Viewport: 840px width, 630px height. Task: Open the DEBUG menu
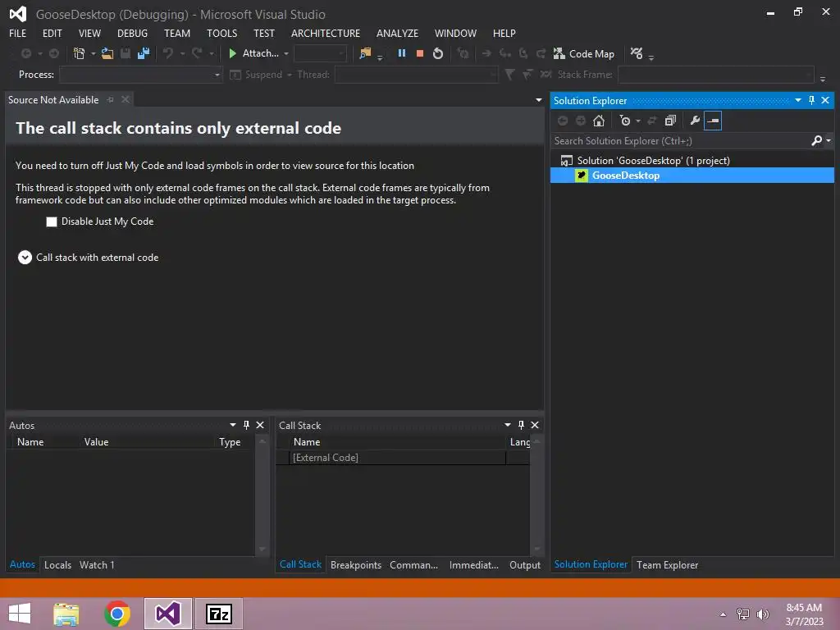pyautogui.click(x=132, y=33)
